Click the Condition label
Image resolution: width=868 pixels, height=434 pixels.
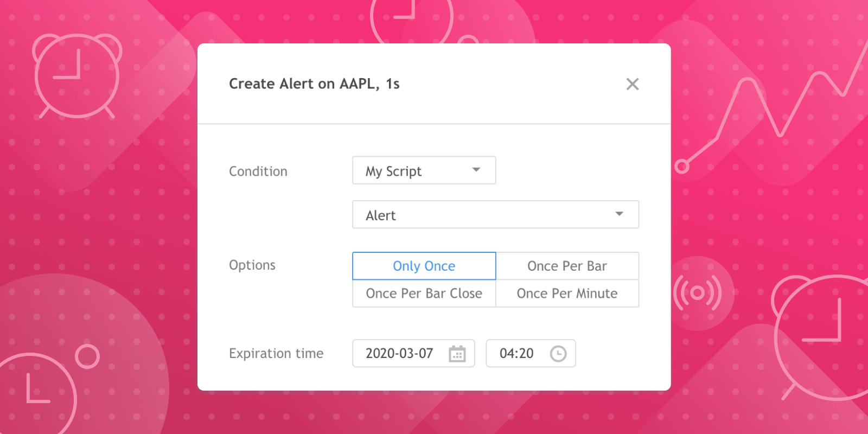coord(258,171)
